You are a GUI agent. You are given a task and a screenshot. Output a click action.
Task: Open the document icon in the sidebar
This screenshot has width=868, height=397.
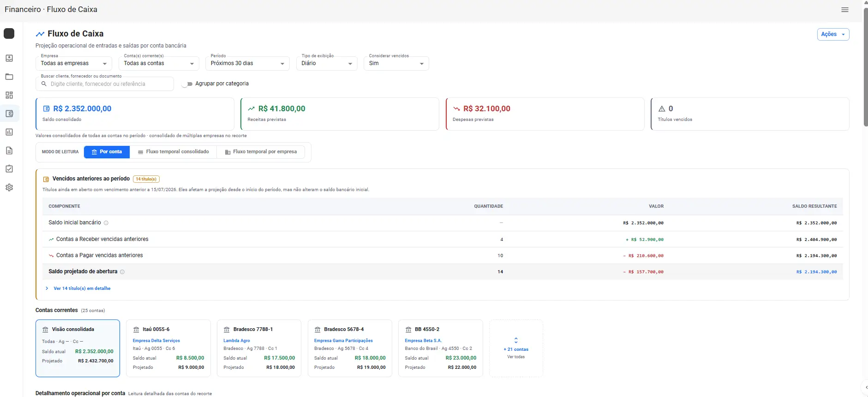[9, 150]
